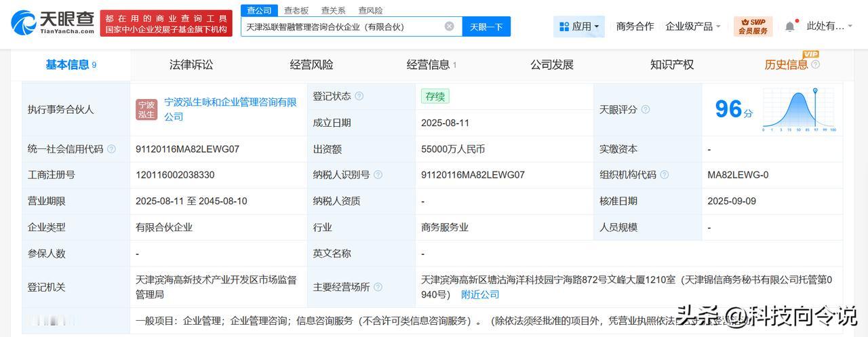This screenshot has width=868, height=337.
Task: Click help icon next to 统一社会信用代码
Action: pos(111,149)
